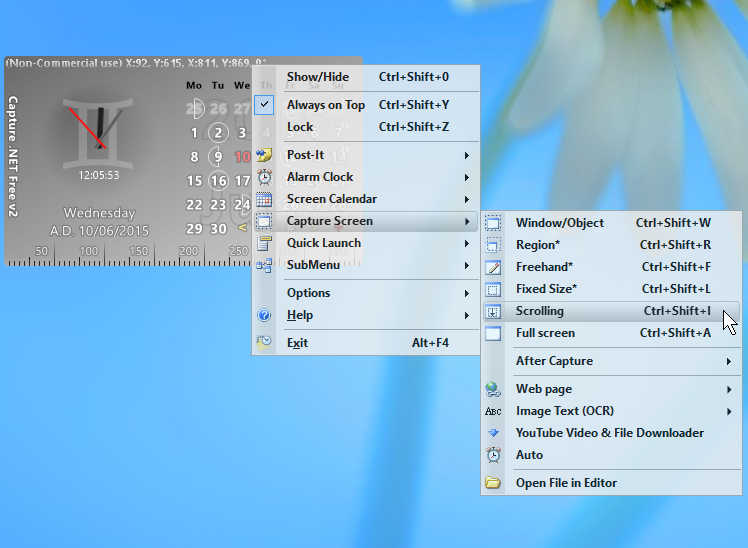Select Show/Hide from the menu
Viewport: 748px width, 548px height.
[x=366, y=77]
